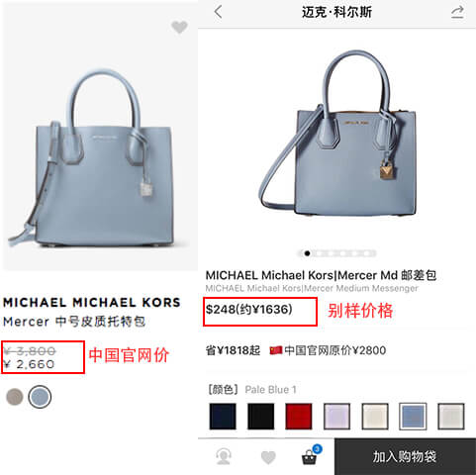This screenshot has height=475, width=476.
Task: Tap the share icon in the header
Action: 457,13
